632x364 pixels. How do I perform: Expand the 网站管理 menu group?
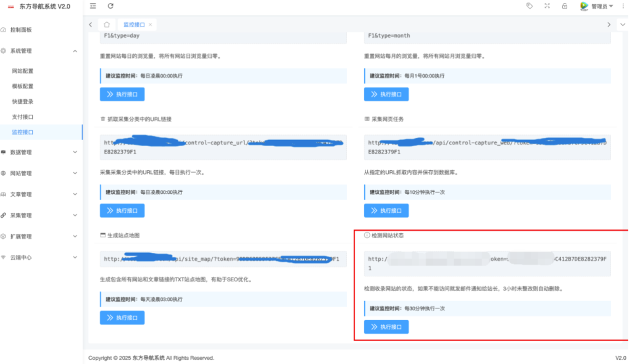click(x=41, y=173)
